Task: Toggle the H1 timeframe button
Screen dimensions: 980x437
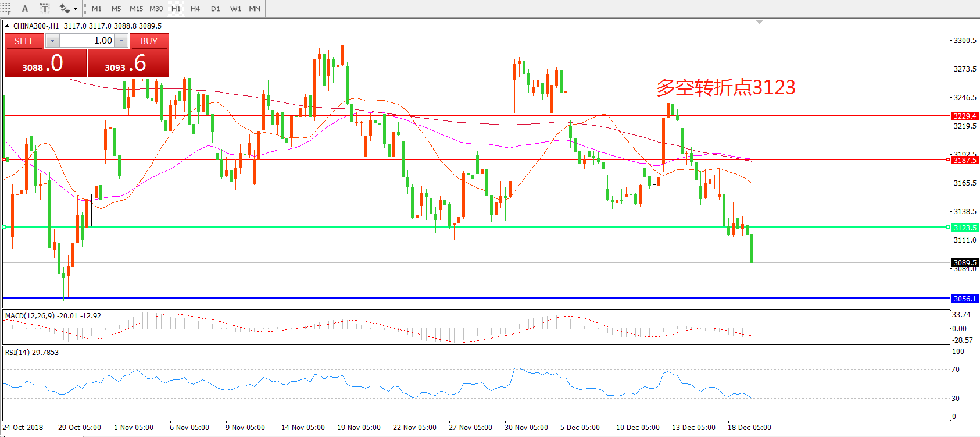Action: [176, 9]
